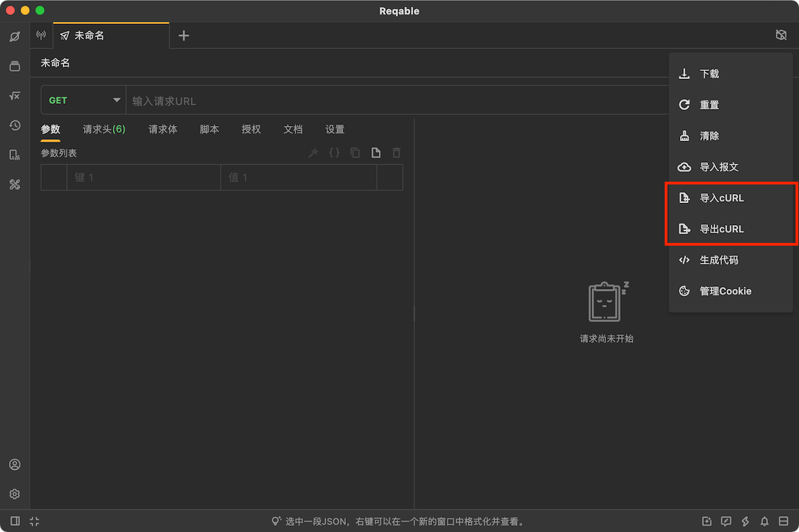
Task: Click the 清除 menu entry
Action: coord(731,136)
